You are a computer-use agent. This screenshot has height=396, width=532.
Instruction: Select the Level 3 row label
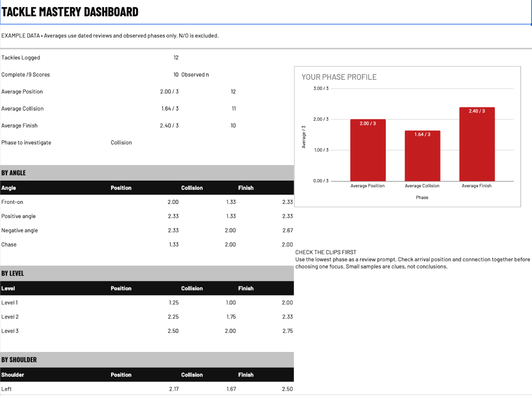pos(10,331)
